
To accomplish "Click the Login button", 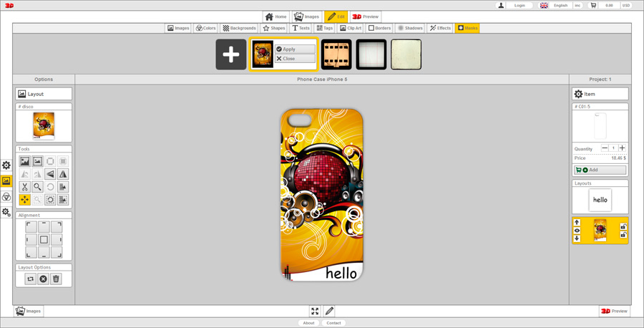I will point(519,5).
